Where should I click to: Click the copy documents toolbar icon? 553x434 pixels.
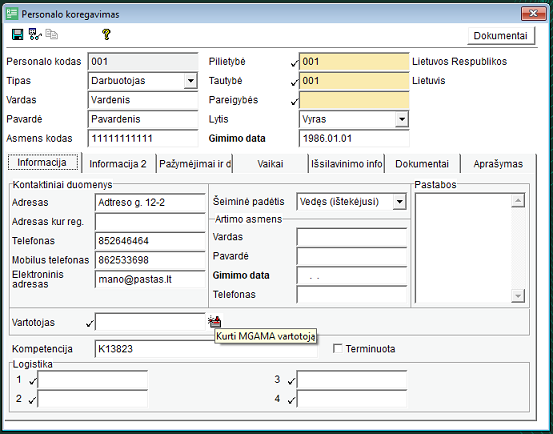tap(51, 34)
